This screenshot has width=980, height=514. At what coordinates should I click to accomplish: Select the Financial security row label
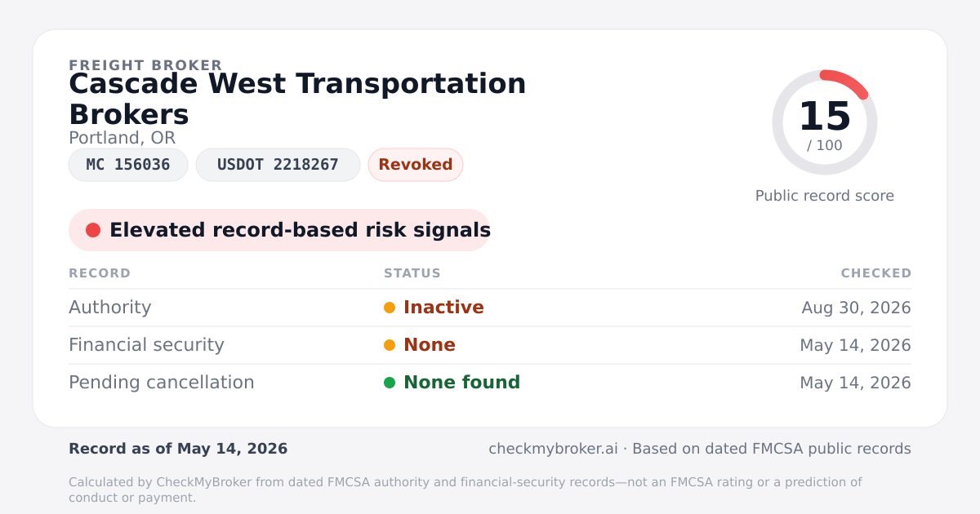[x=146, y=345]
